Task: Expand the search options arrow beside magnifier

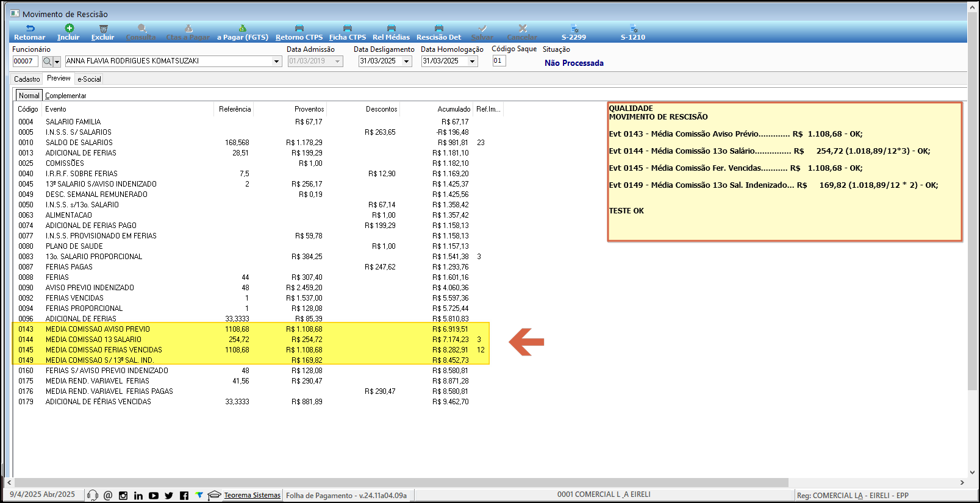Action: (57, 62)
